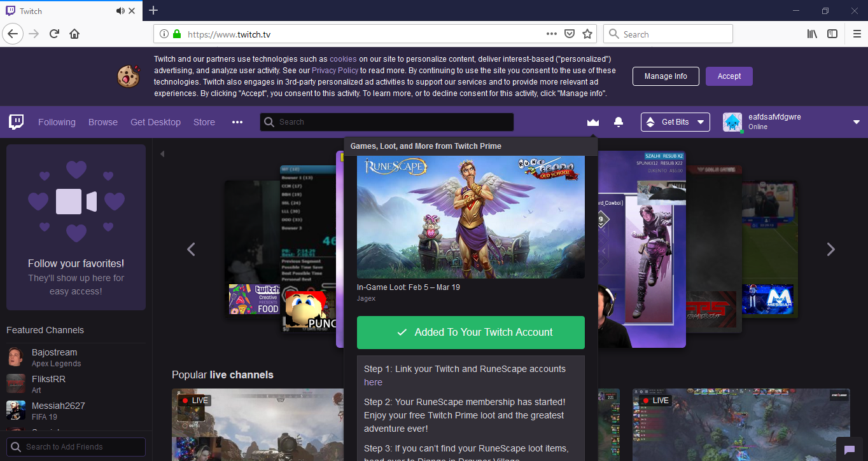Open the three-dots more menu in Twitch nav
Screen dimensions: 868x461
[237, 122]
